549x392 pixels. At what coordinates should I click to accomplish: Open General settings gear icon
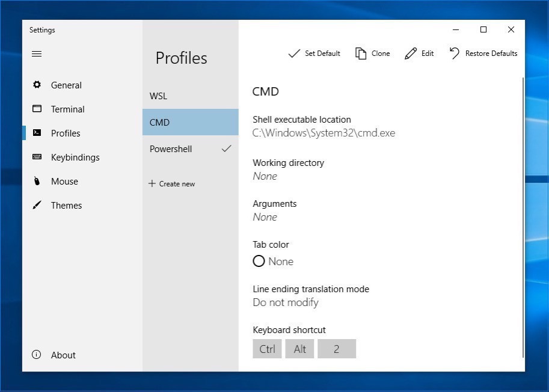(x=37, y=85)
